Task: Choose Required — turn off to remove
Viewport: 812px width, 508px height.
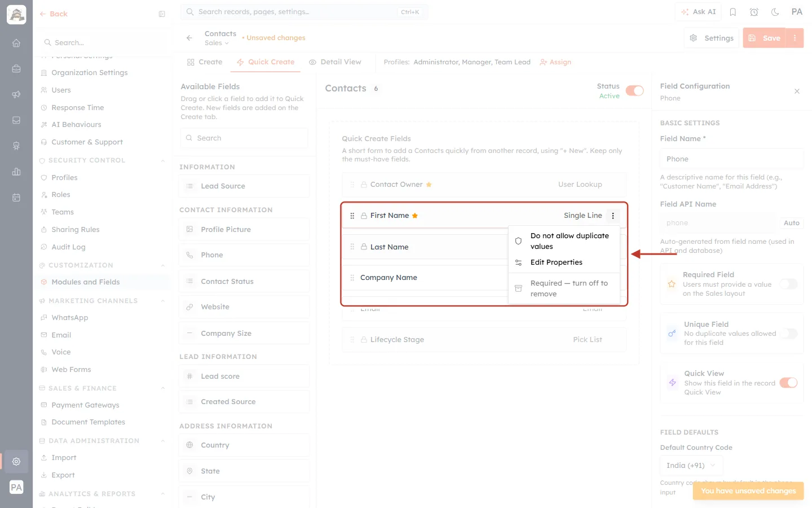Action: pyautogui.click(x=564, y=288)
